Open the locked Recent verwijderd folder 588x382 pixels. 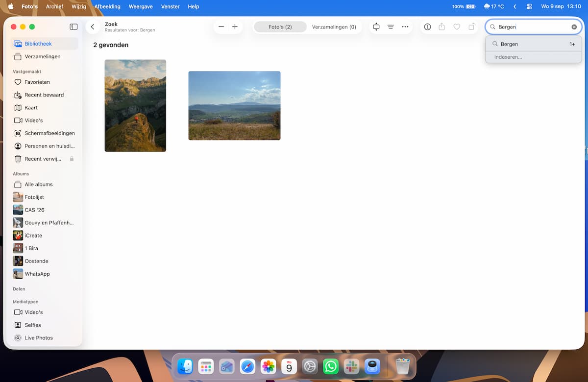(45, 159)
